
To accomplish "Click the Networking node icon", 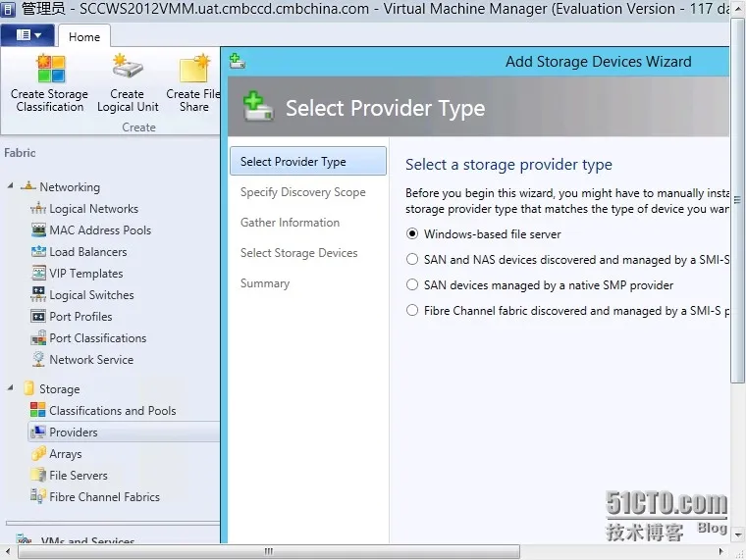I will coord(28,186).
